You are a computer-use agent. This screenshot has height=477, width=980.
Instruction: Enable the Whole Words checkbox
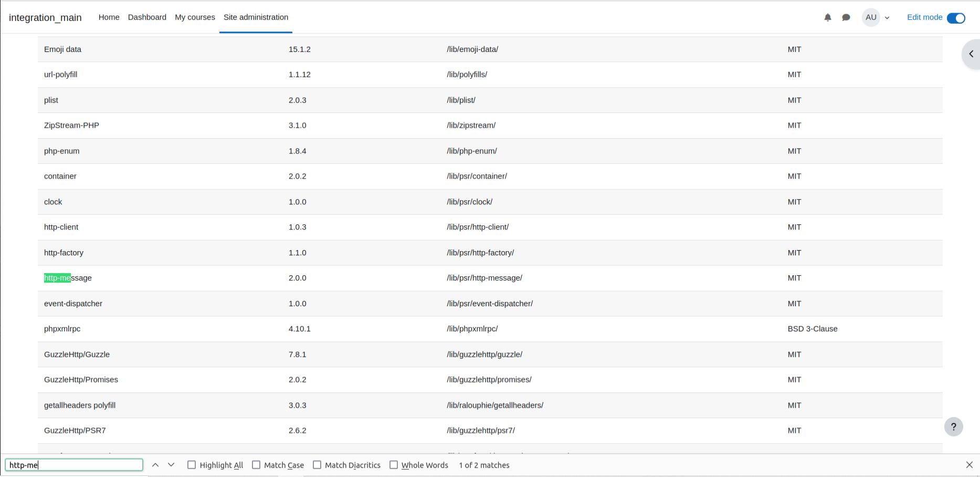click(x=394, y=465)
